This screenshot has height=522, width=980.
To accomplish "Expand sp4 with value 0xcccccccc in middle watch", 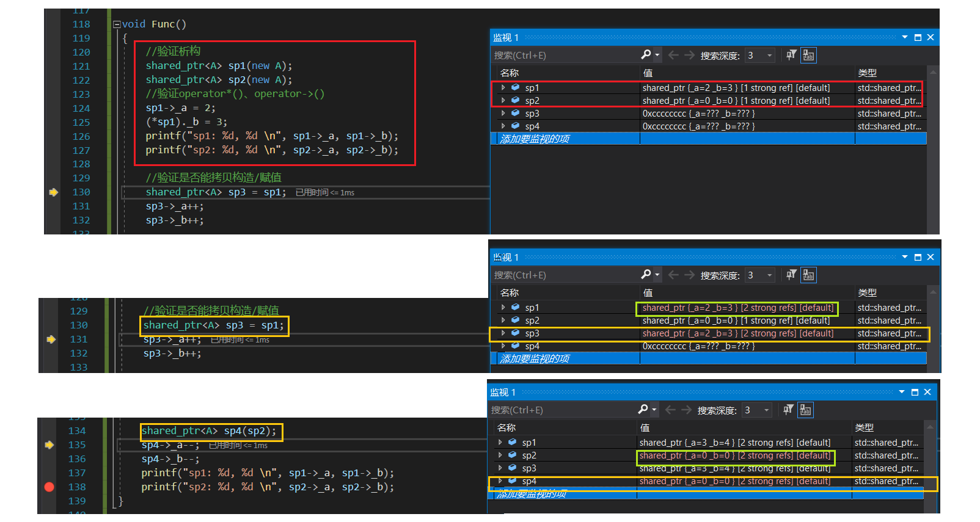I will click(503, 346).
